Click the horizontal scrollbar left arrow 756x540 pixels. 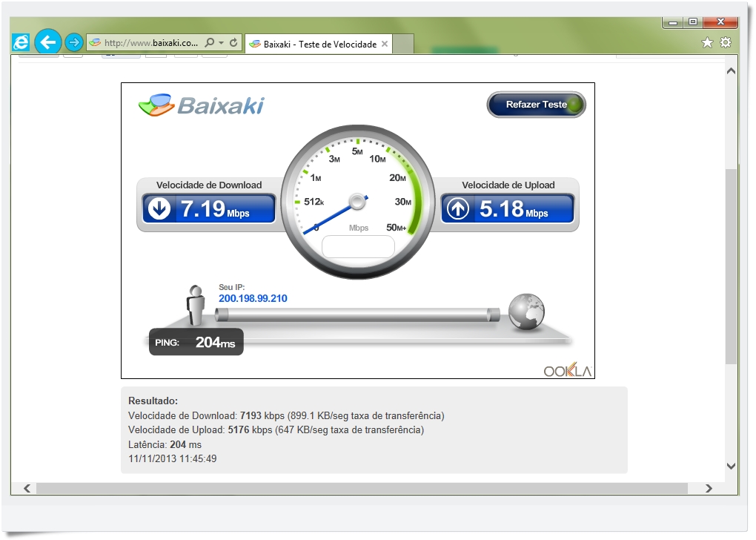27,488
